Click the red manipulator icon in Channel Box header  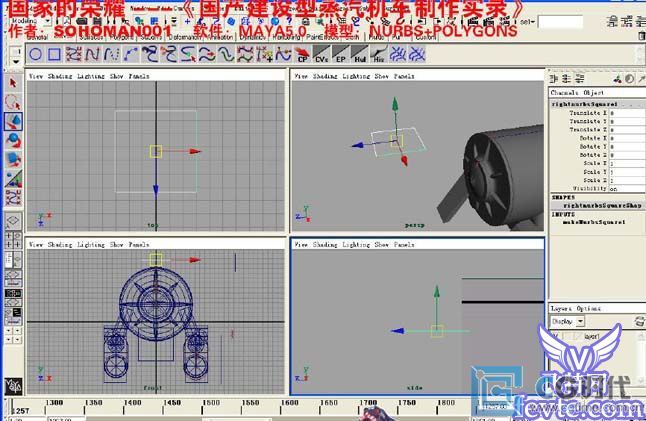click(x=617, y=78)
